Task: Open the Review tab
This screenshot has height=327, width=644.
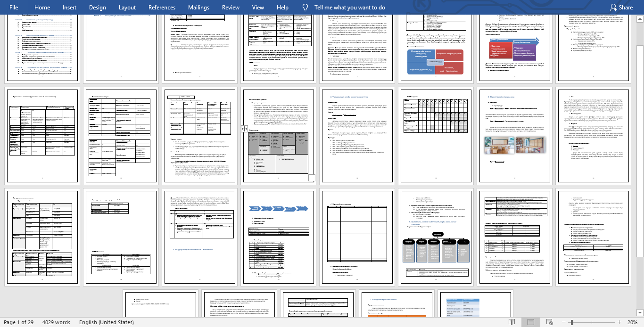Action: coord(231,7)
